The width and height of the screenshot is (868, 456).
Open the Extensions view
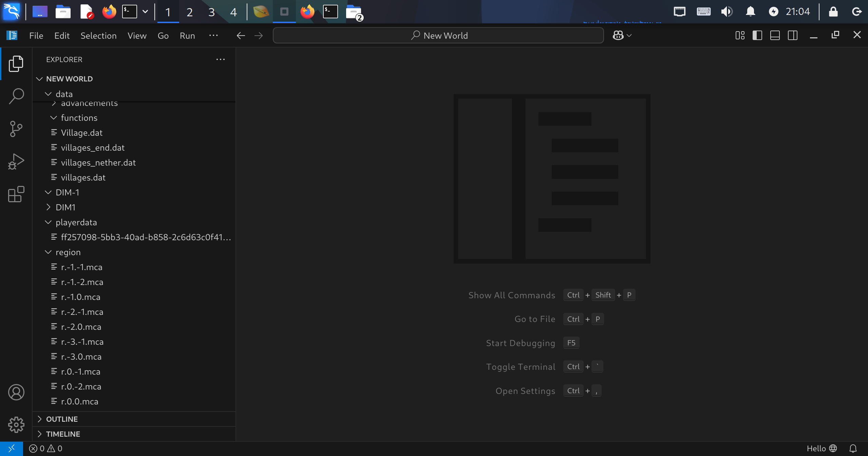tap(16, 194)
